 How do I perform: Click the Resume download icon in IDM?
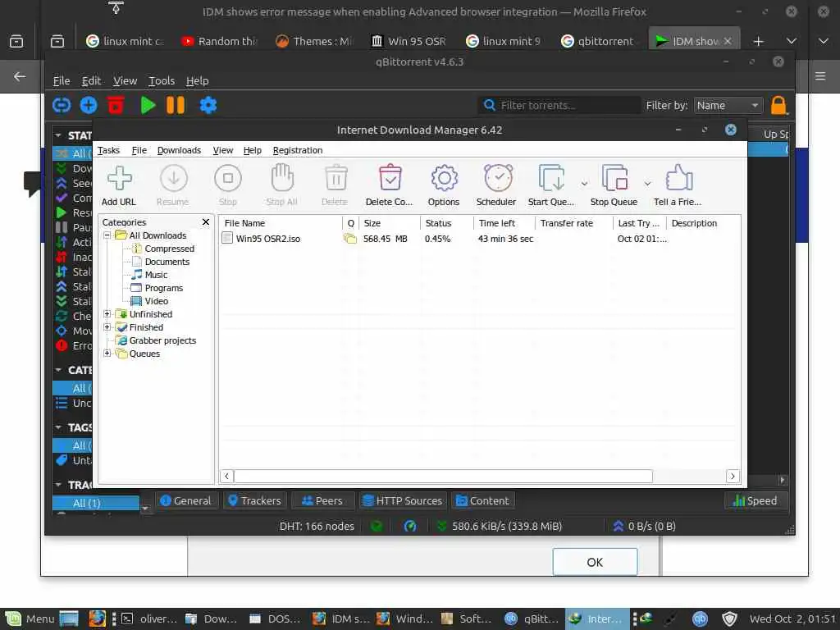[174, 178]
